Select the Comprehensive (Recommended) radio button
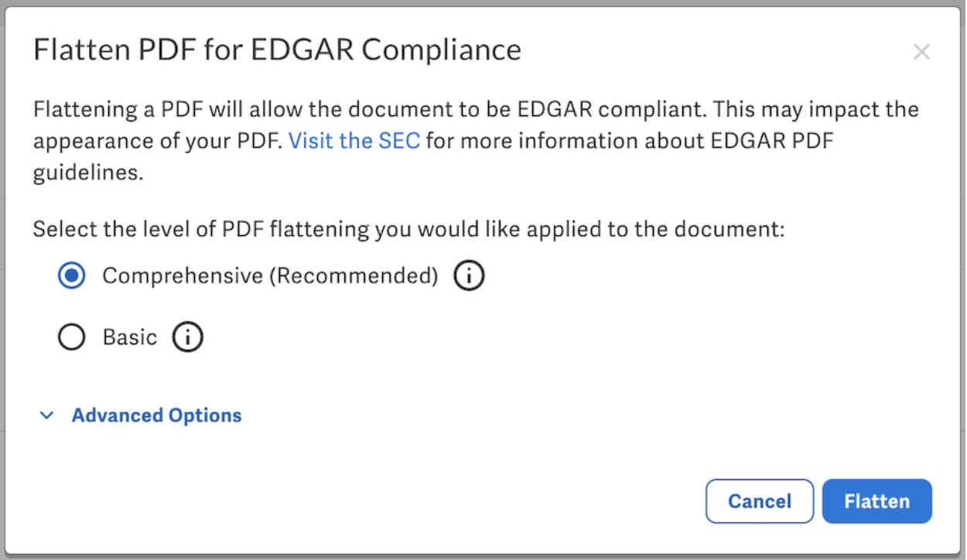Viewport: 967px width, 560px height. [72, 276]
